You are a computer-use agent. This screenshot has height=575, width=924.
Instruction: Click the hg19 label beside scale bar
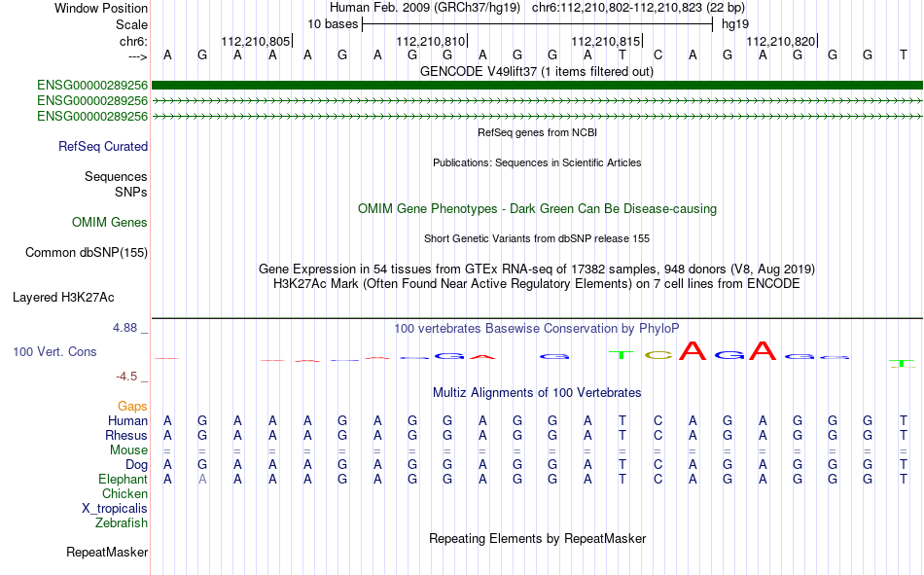735,24
